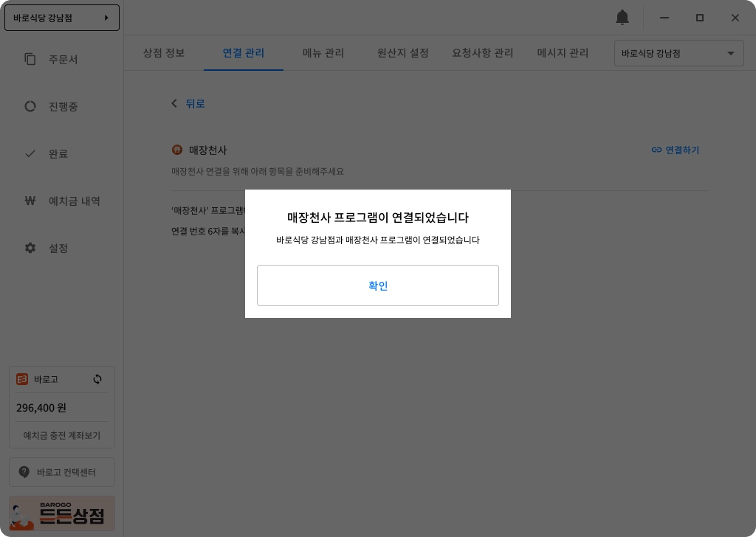Switch to the 상점 정보 tab
This screenshot has width=756, height=537.
[164, 53]
